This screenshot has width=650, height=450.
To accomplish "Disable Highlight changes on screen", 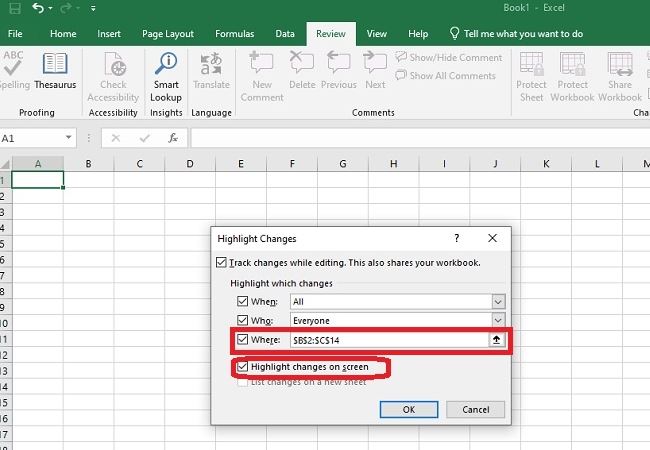I will (x=241, y=367).
